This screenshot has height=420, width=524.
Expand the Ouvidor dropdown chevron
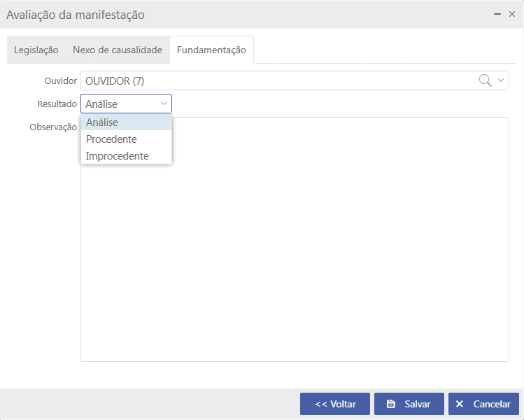pos(501,80)
